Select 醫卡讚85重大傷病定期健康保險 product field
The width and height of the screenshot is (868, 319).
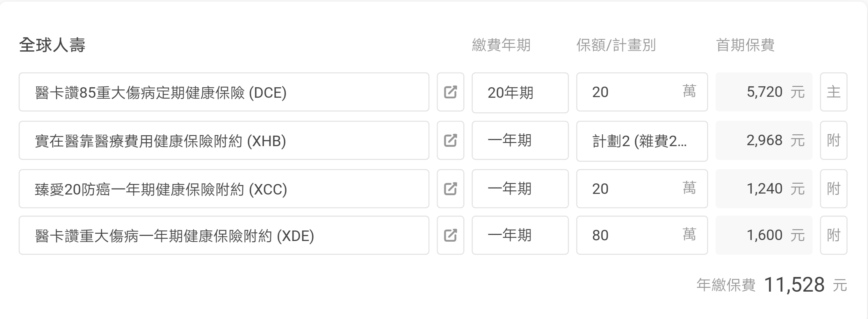[224, 92]
